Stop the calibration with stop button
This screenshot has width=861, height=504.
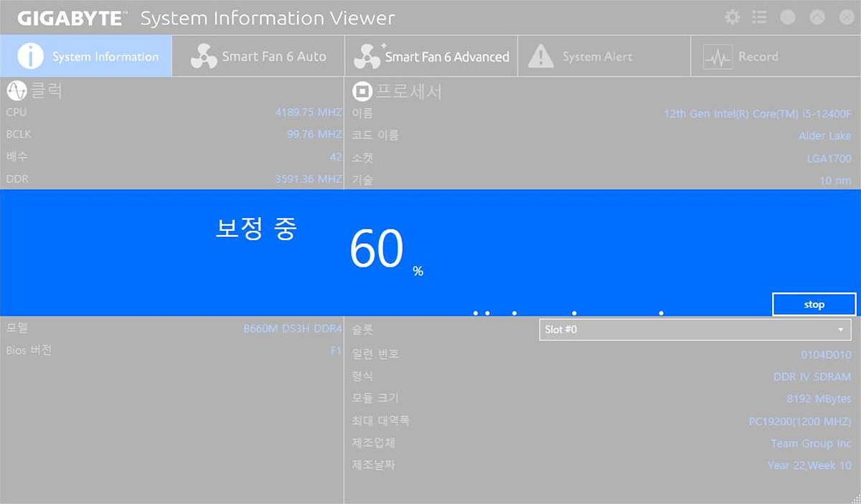(x=814, y=304)
